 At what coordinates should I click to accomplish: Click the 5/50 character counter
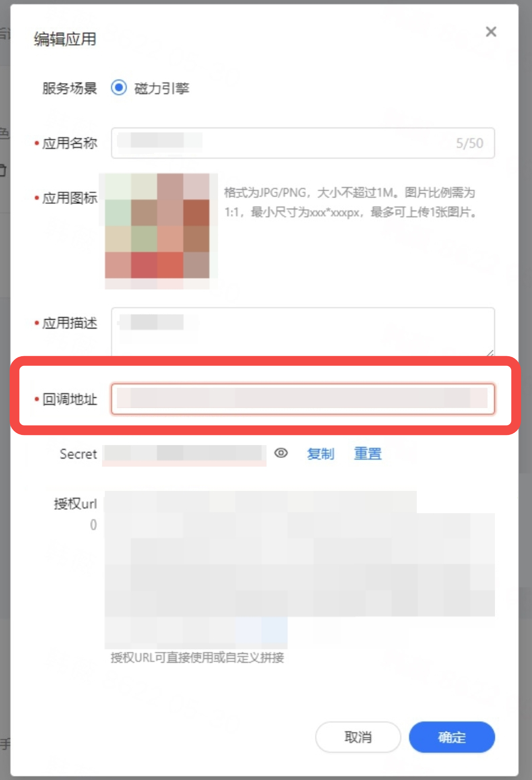click(470, 143)
